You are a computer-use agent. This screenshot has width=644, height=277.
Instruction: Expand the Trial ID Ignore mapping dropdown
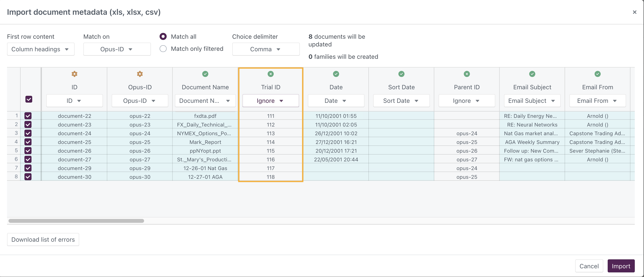point(271,101)
